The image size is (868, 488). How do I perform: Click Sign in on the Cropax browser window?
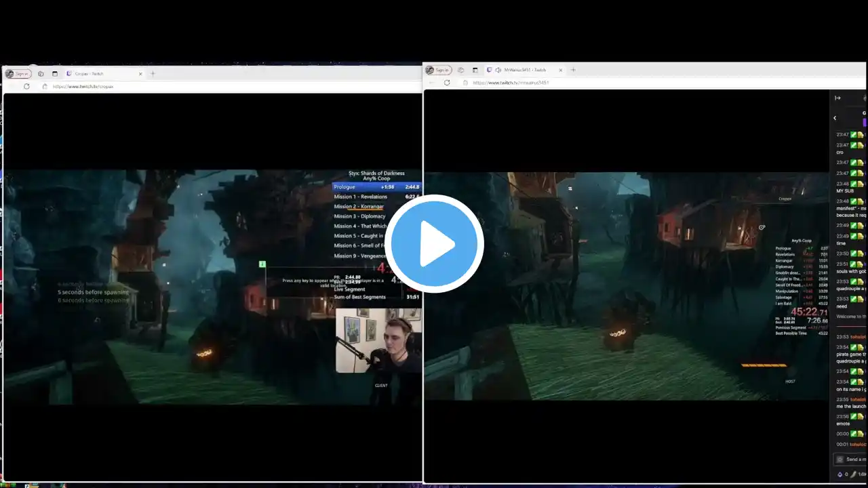(18, 74)
